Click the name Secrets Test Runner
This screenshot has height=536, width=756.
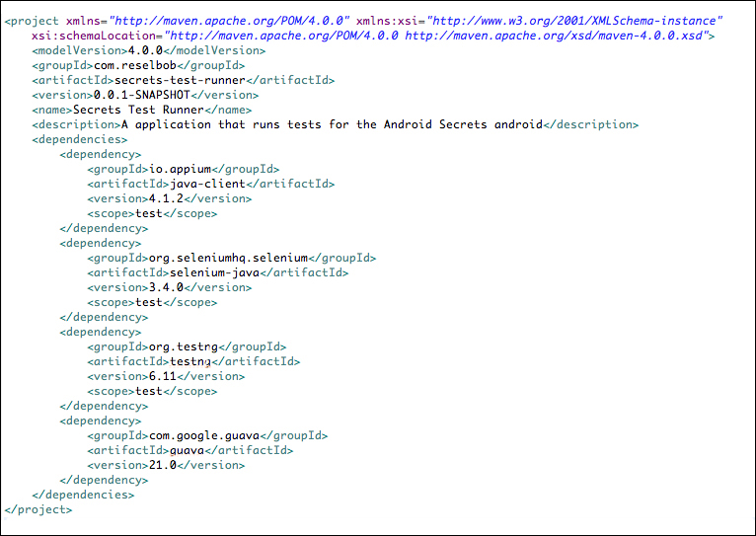pyautogui.click(x=138, y=110)
